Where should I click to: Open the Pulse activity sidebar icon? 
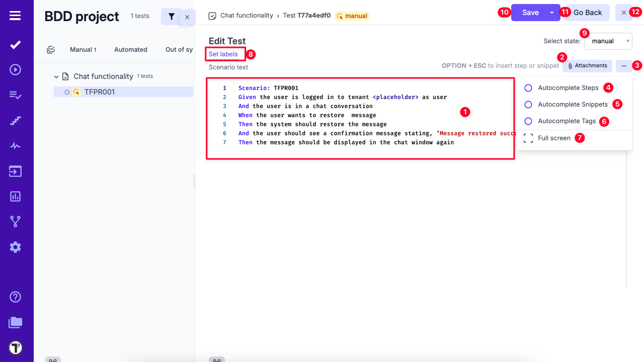(15, 146)
